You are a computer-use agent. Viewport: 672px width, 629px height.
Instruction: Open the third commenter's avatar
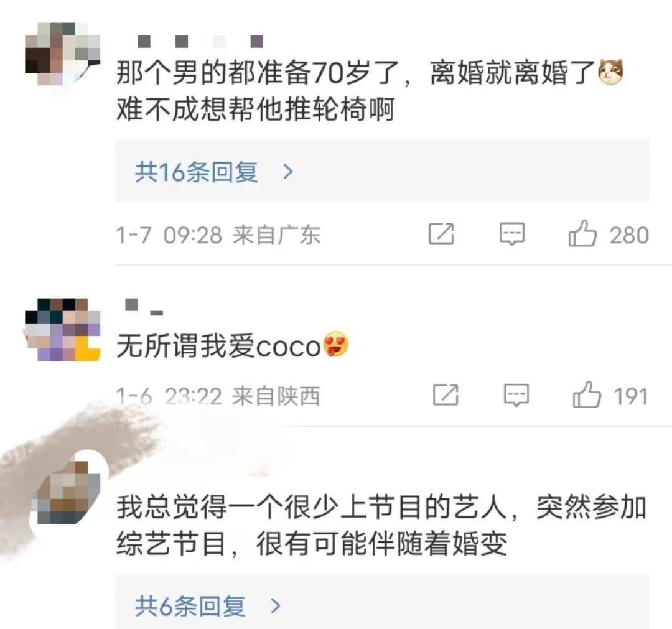point(68,492)
